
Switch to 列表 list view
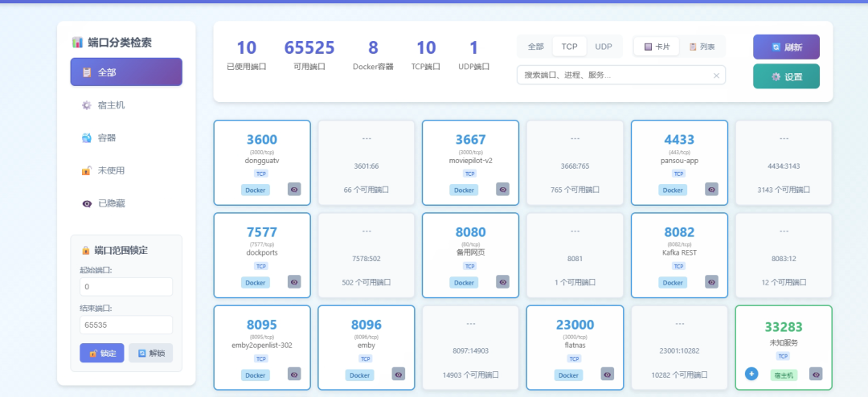tap(702, 47)
